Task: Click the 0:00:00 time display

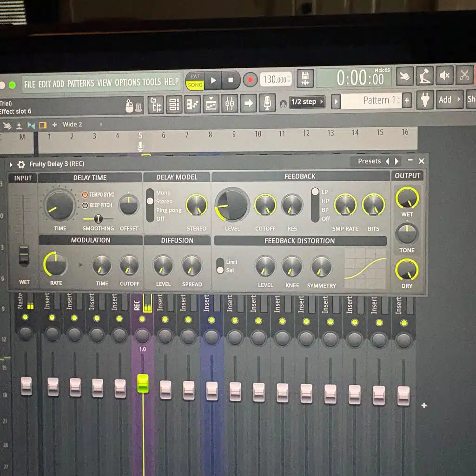Action: click(x=354, y=78)
